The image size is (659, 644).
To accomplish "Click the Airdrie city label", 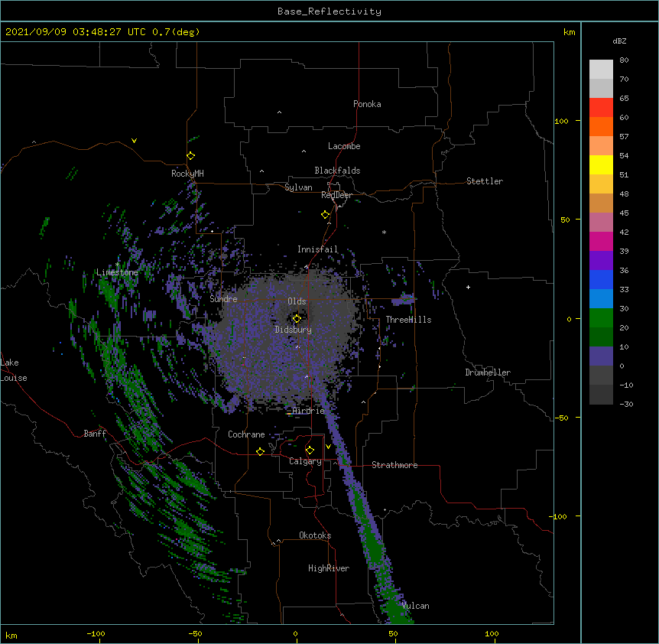I will [309, 411].
